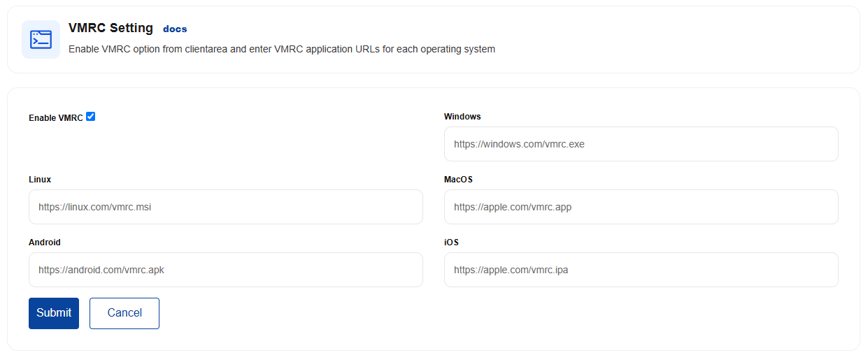Select the VMRC Setting heading text
The image size is (868, 362).
(x=111, y=28)
